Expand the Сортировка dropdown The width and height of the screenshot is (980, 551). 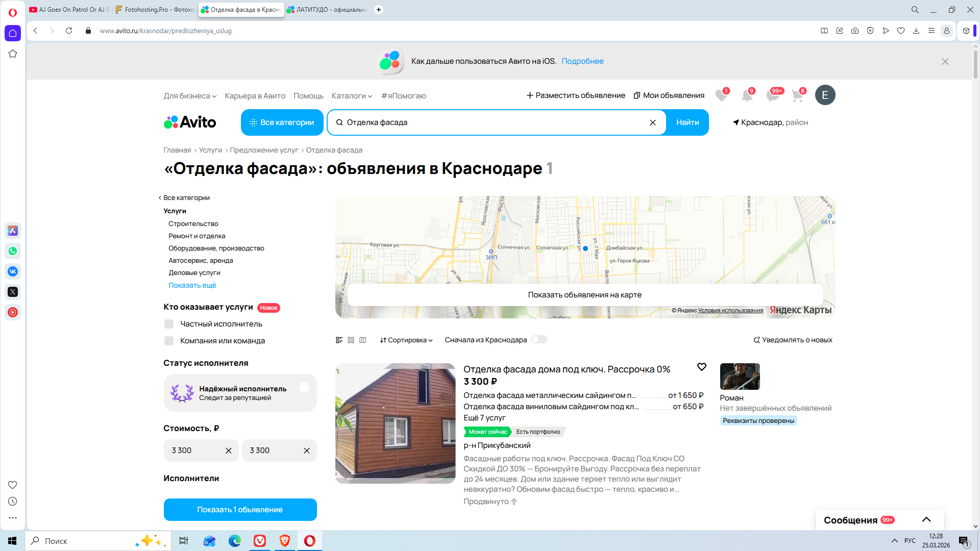[x=406, y=340]
